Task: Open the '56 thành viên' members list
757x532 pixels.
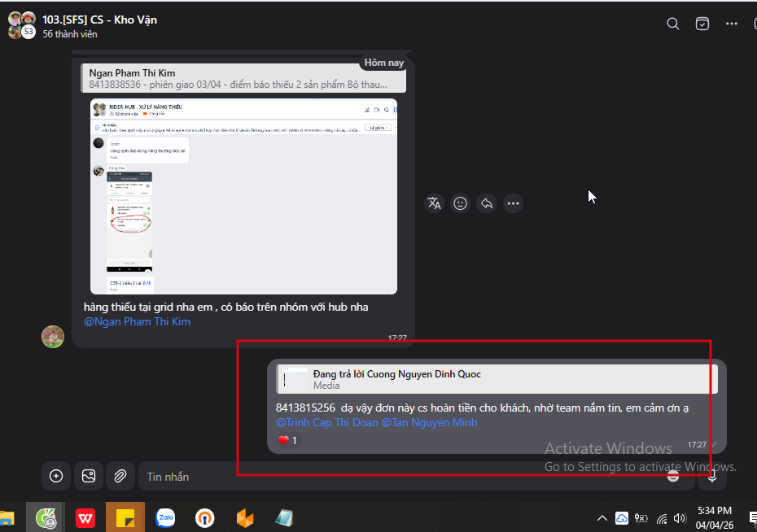Action: tap(69, 34)
